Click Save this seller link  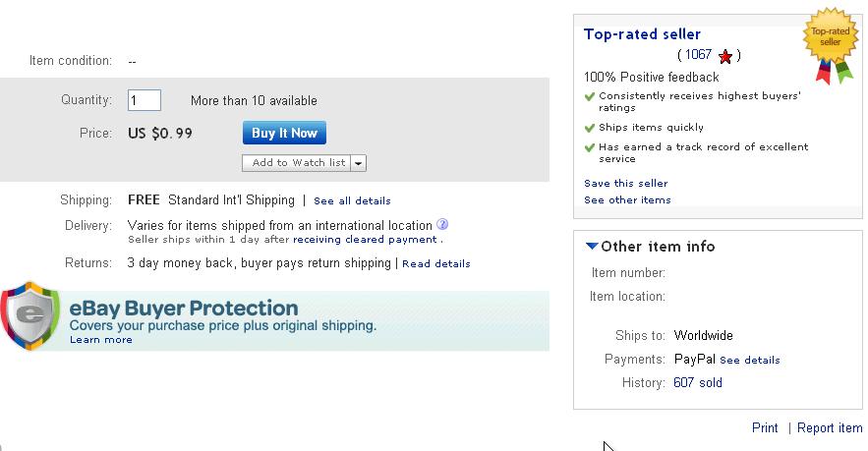pos(625,184)
